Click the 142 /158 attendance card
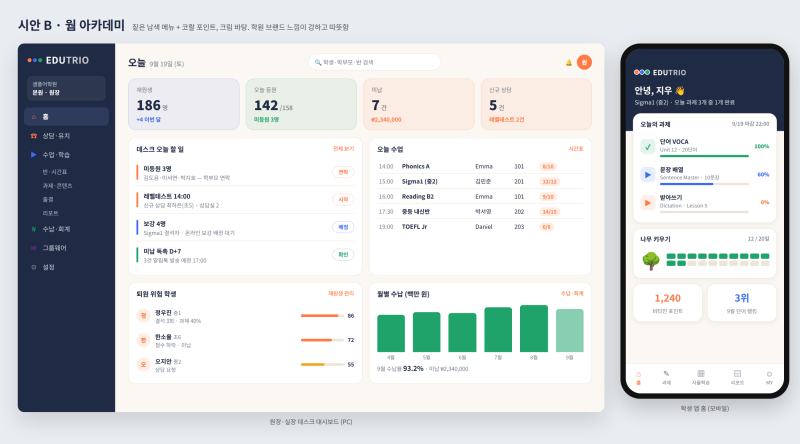Viewport: 800px width, 444px height. coord(301,104)
